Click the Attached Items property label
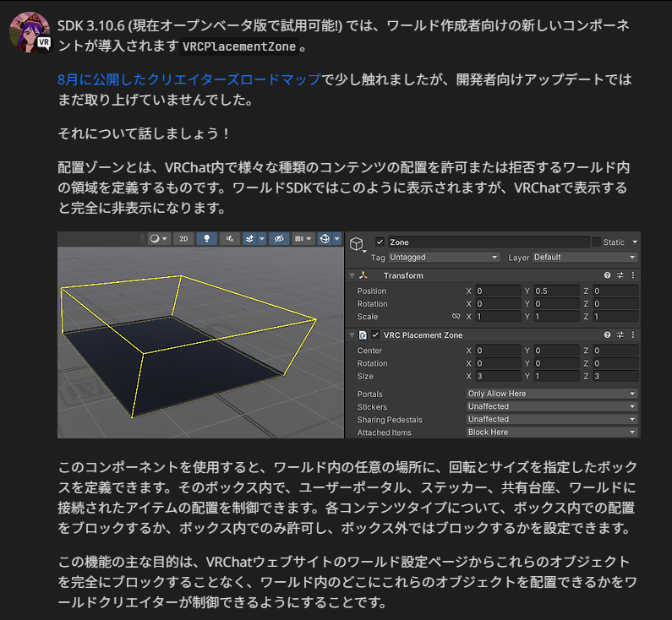672x620 pixels. click(384, 432)
